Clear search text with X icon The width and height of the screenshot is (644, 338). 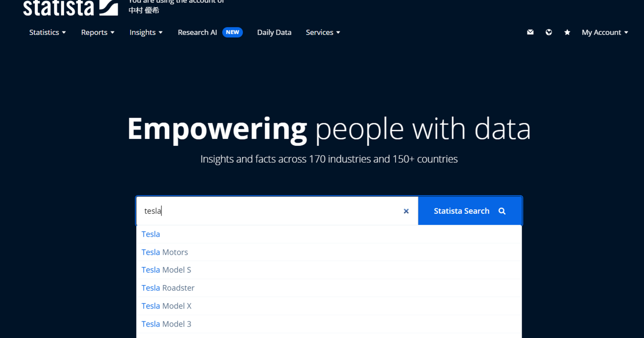click(x=406, y=211)
